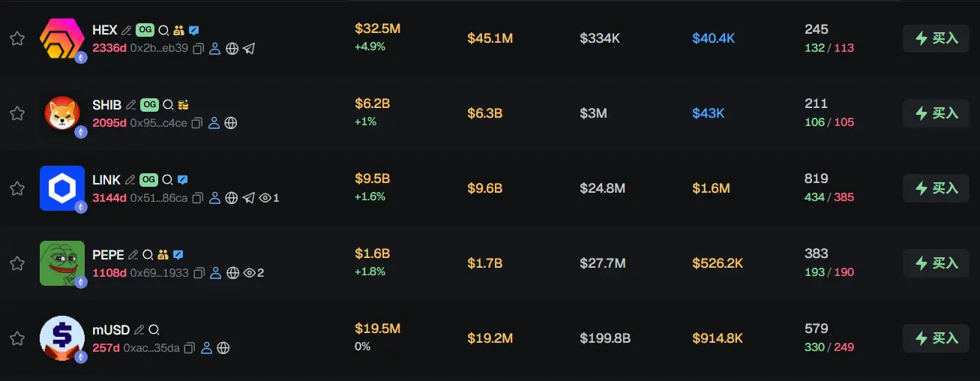The image size is (980, 381).
Task: Click the person icon on PEPE row
Action: point(215,273)
